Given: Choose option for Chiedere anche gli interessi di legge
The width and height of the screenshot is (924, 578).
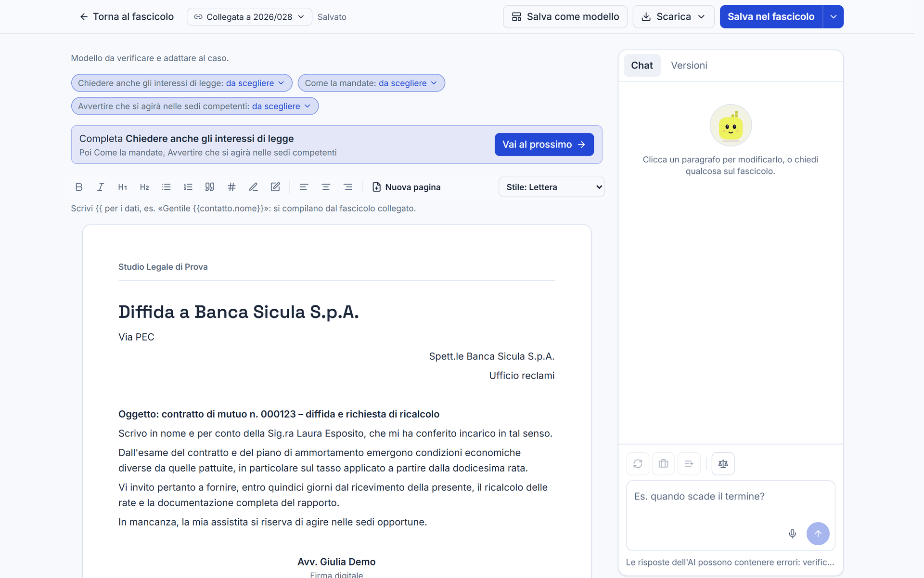Looking at the screenshot, I should click(181, 83).
